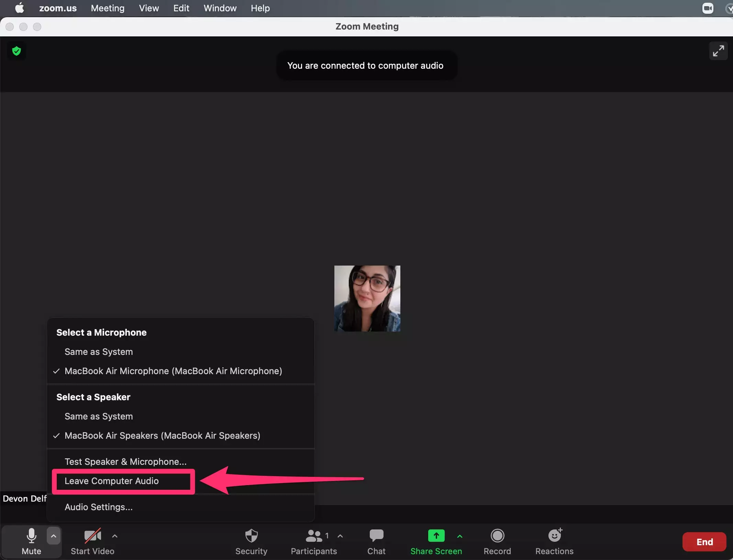
Task: Click the green Share Screen icon
Action: point(436,536)
